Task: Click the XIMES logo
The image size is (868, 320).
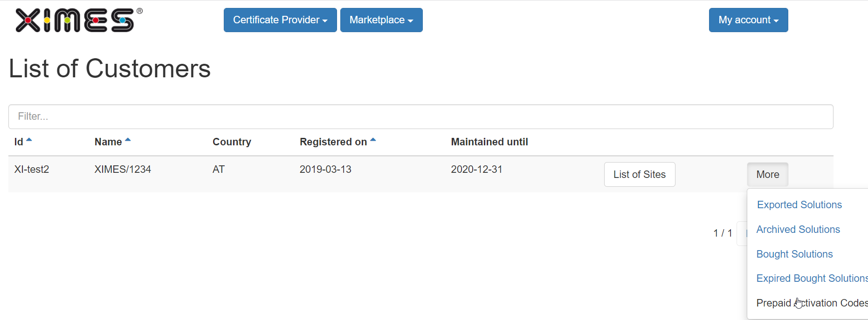Action: (x=79, y=20)
